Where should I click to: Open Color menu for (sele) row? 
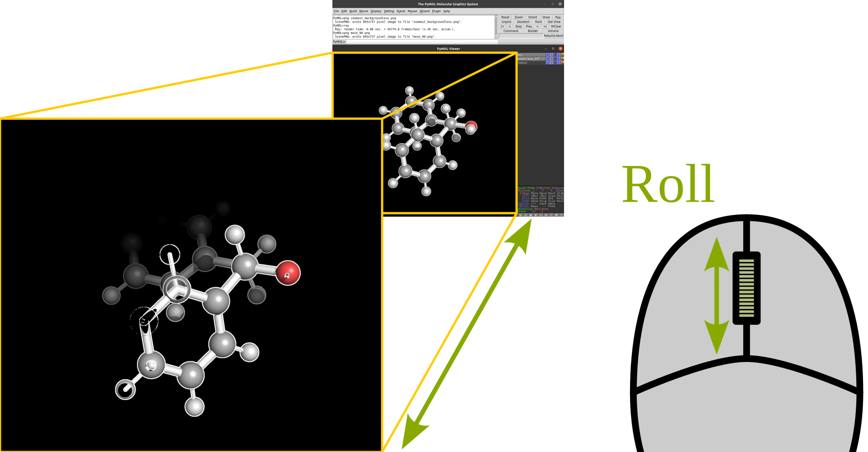pos(562,62)
